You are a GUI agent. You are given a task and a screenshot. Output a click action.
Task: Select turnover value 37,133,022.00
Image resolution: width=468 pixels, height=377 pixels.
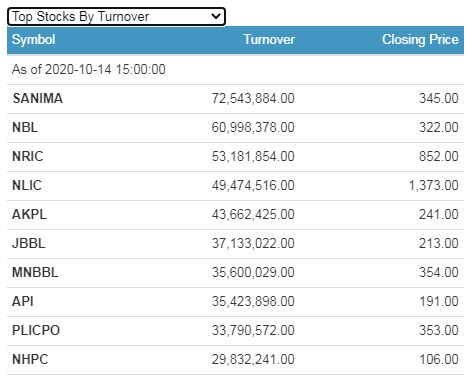coord(253,243)
